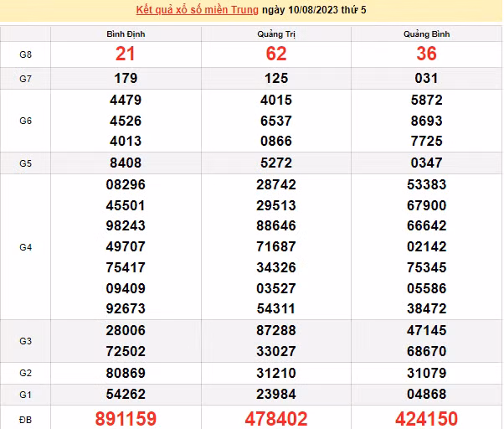This screenshot has height=429, width=504.
Task: Click the G3 number 87288
Action: coord(275,331)
